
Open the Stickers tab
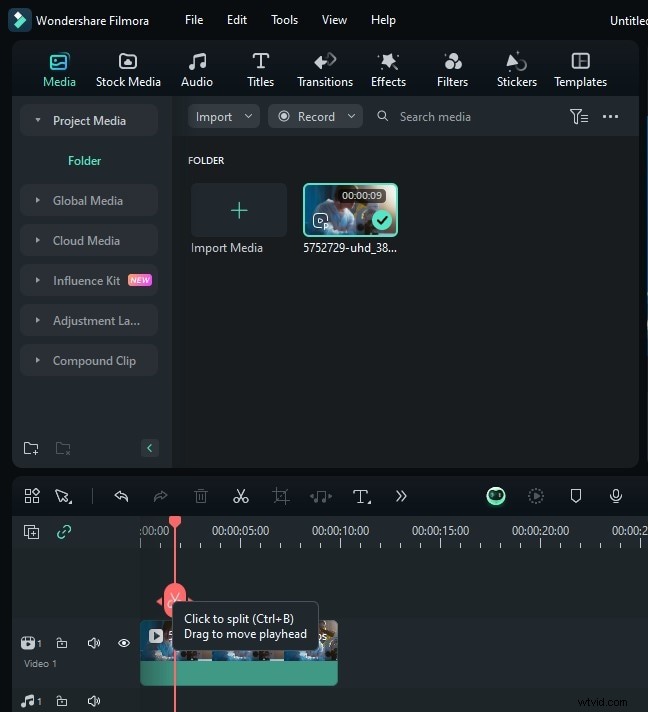516,70
